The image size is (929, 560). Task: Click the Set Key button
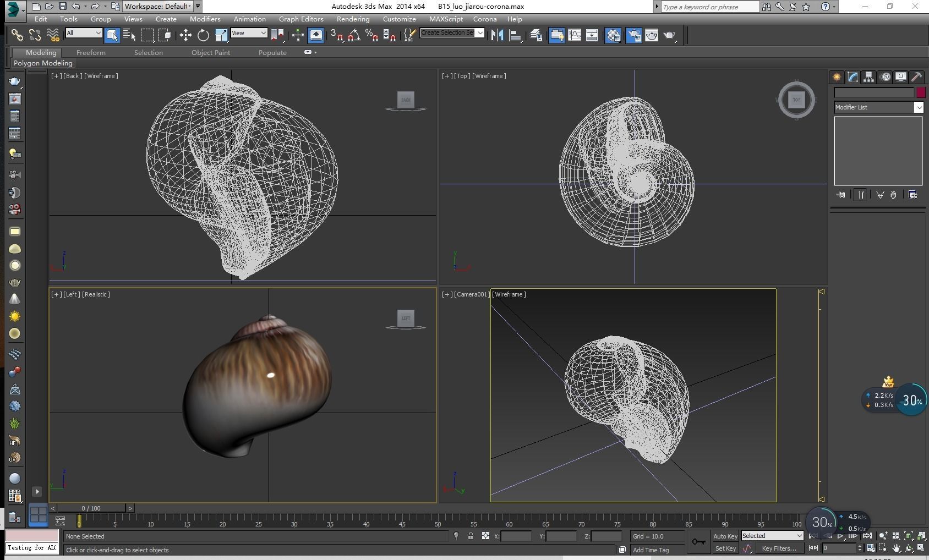725,548
